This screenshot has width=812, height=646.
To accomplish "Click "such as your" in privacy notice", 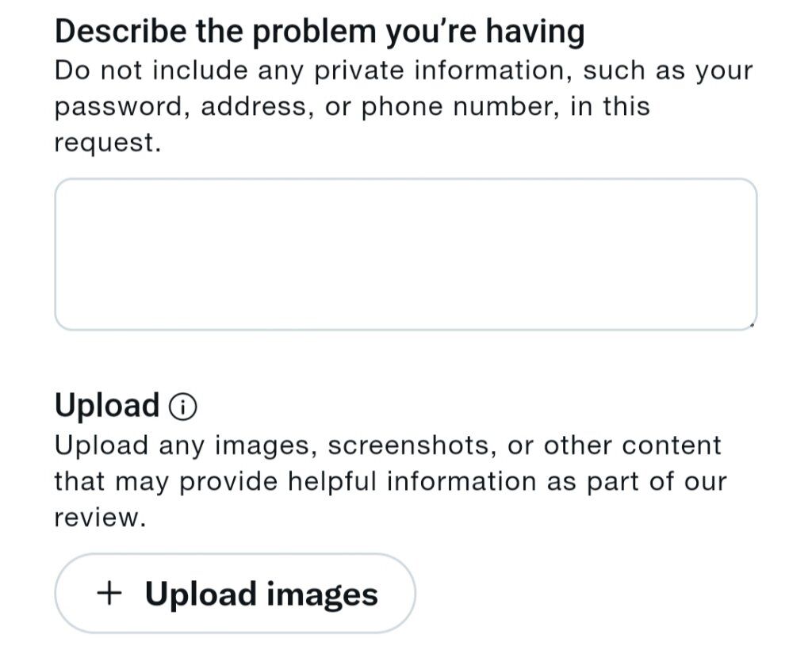I will coord(668,71).
